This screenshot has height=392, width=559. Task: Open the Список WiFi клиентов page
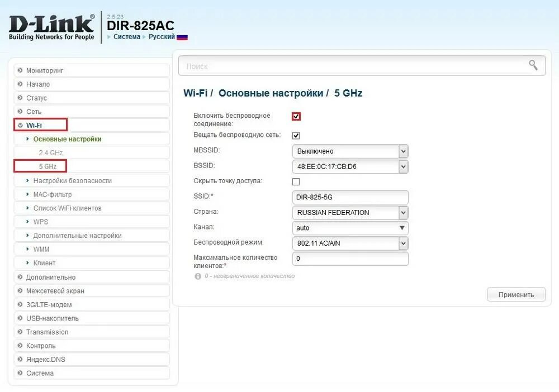(x=92, y=208)
